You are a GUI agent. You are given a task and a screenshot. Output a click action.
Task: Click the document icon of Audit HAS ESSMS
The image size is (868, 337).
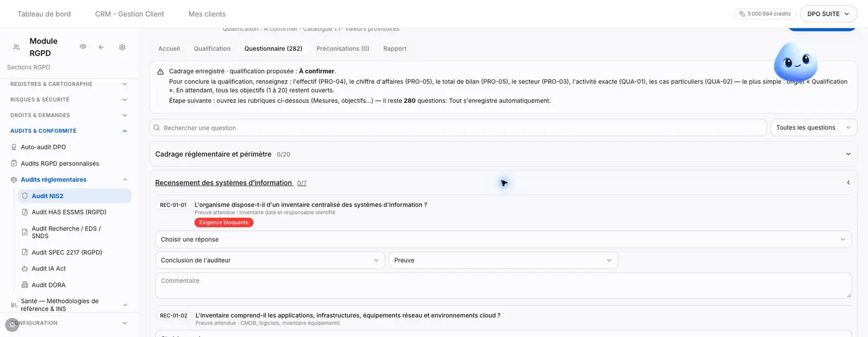tap(25, 212)
